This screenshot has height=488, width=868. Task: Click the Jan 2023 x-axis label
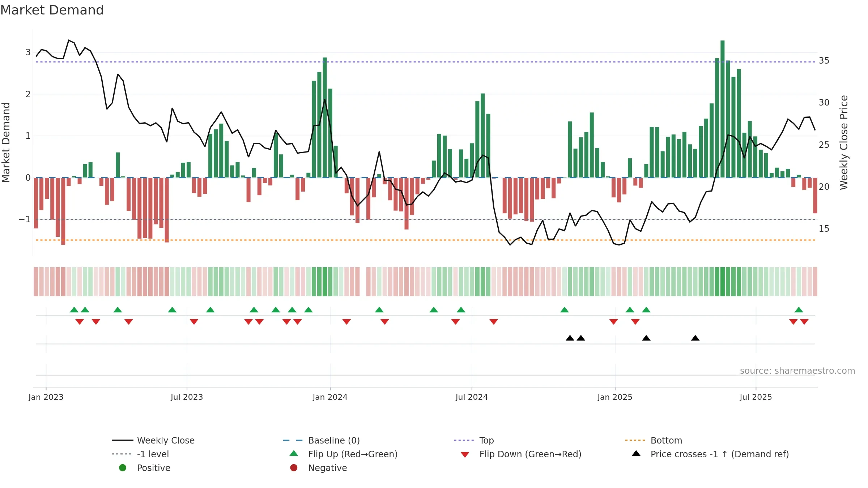coord(46,397)
